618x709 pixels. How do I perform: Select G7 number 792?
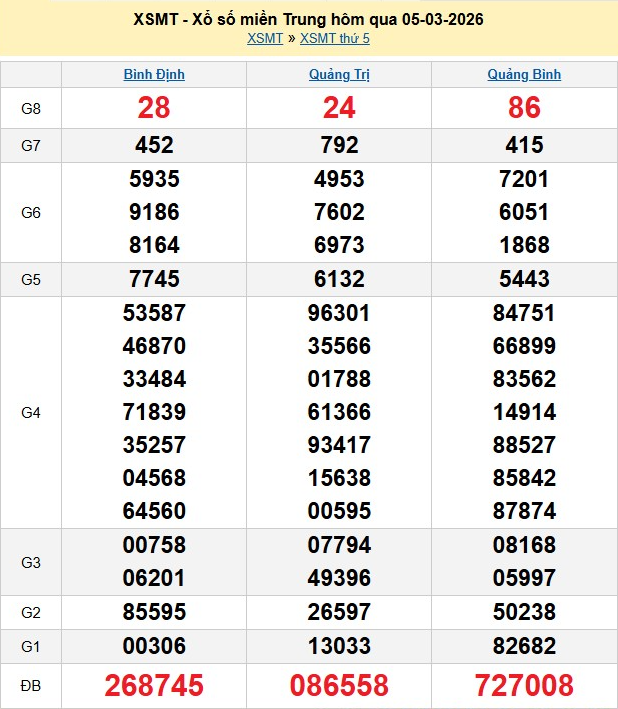pos(339,145)
